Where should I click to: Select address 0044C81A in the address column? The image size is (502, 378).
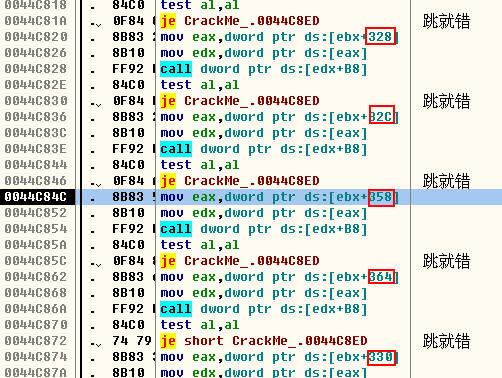pyautogui.click(x=36, y=21)
